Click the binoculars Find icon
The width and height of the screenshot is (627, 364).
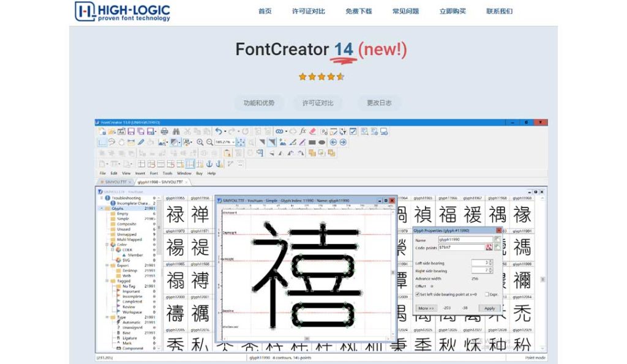pos(176,132)
